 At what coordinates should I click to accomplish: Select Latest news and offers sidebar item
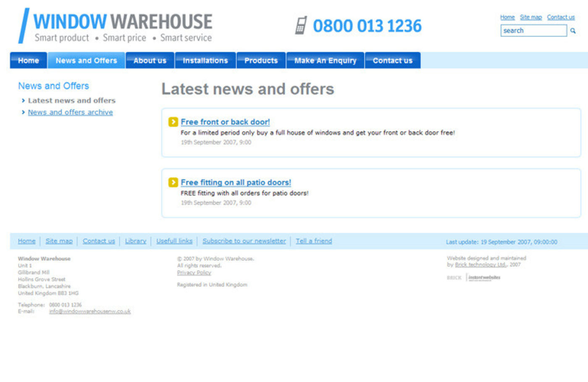coord(71,100)
